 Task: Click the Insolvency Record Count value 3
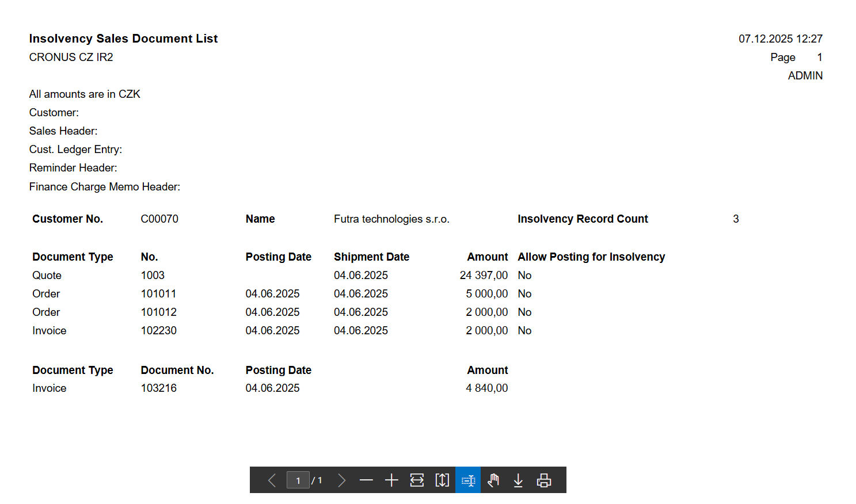coord(736,219)
